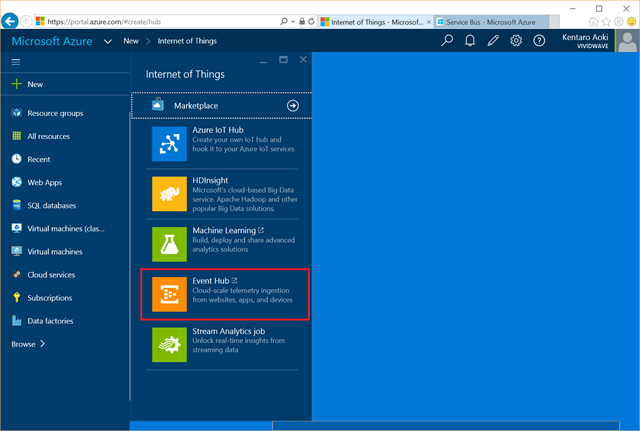Open portal settings gear icon

[x=516, y=40]
